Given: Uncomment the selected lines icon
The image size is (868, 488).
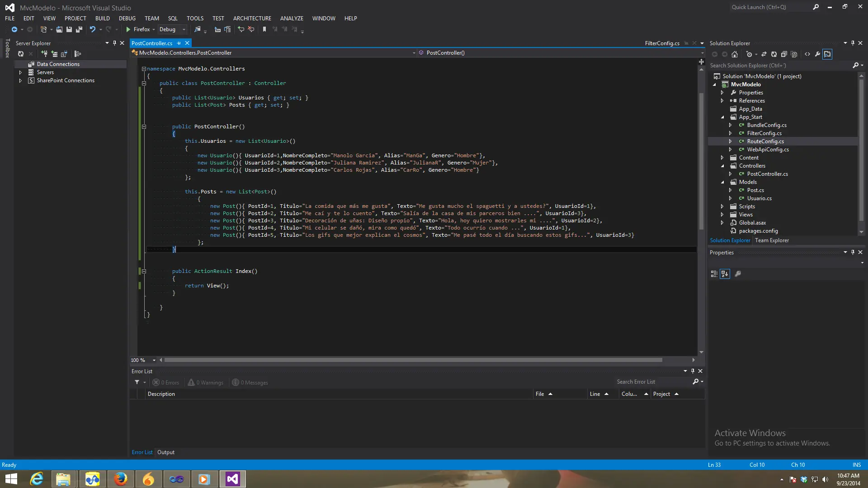Looking at the screenshot, I should click(251, 29).
